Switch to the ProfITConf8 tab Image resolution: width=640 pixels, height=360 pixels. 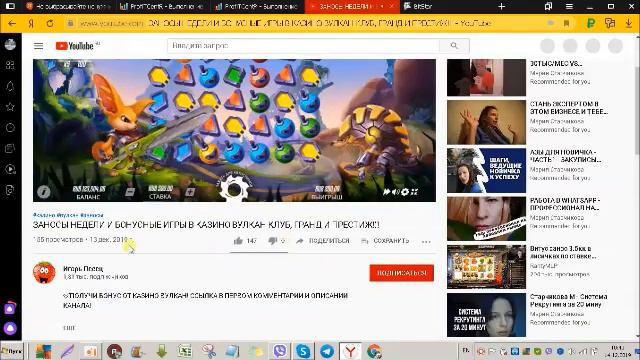[162, 7]
